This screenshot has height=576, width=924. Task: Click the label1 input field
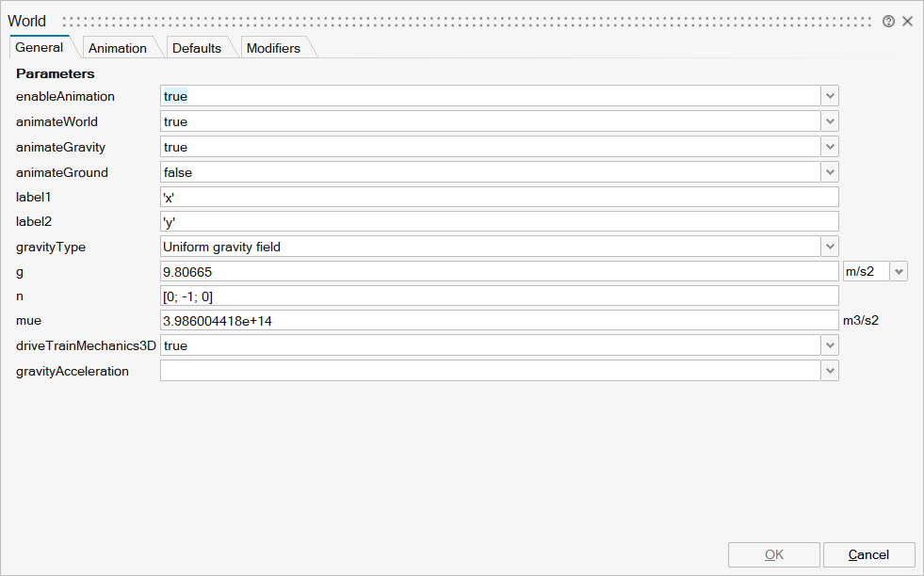[499, 197]
